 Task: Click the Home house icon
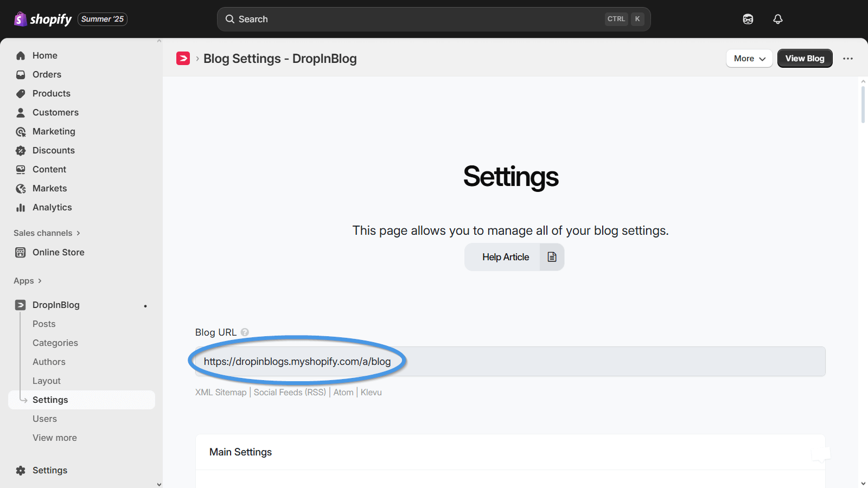[x=21, y=55]
